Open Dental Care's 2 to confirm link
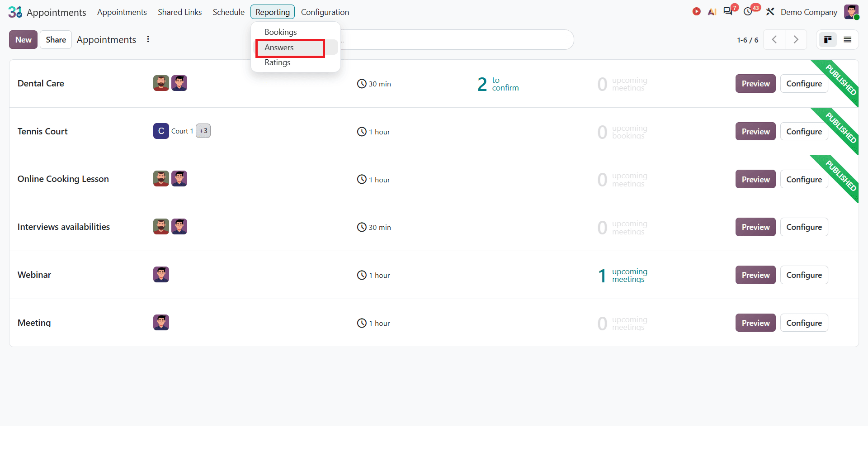Screen dimensions: 868x467 498,84
